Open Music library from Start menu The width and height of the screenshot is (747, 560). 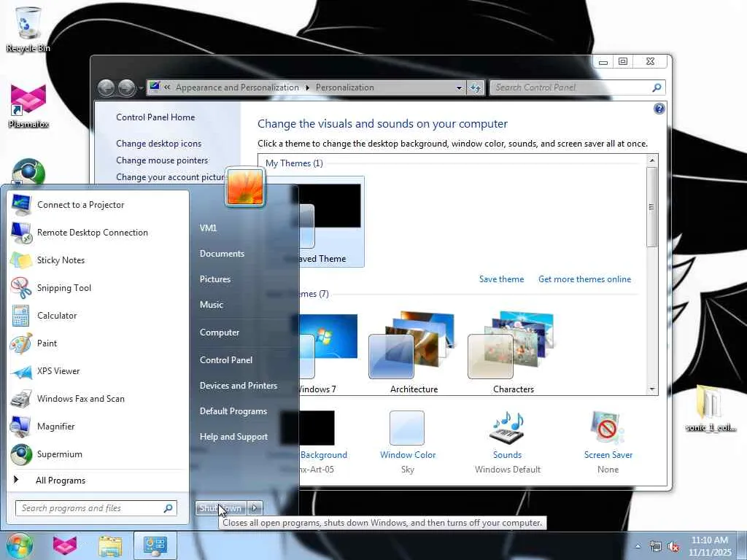coord(212,305)
